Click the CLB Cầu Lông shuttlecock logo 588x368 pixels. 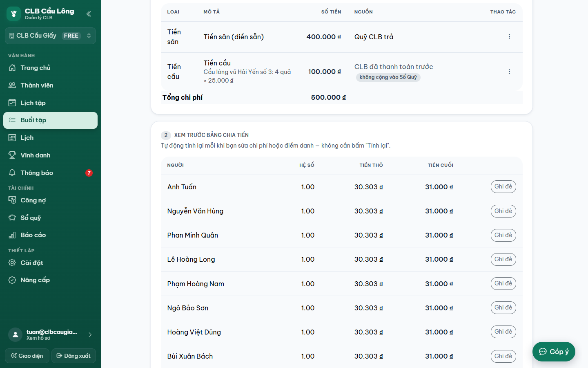[13, 13]
